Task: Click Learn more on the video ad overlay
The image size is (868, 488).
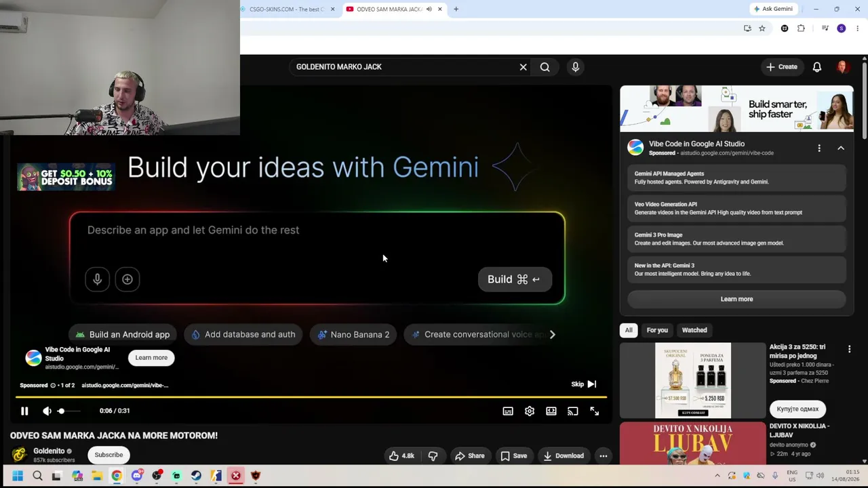Action: [x=151, y=358]
